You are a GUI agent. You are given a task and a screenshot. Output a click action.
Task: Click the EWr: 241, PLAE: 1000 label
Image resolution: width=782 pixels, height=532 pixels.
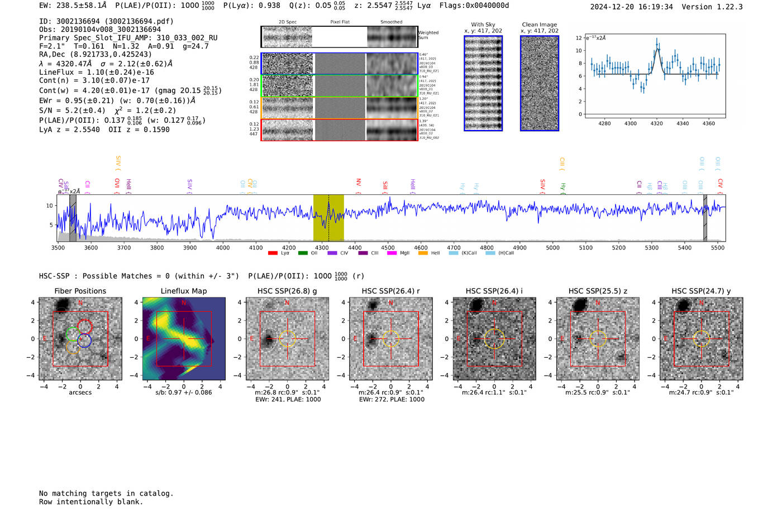coord(288,400)
